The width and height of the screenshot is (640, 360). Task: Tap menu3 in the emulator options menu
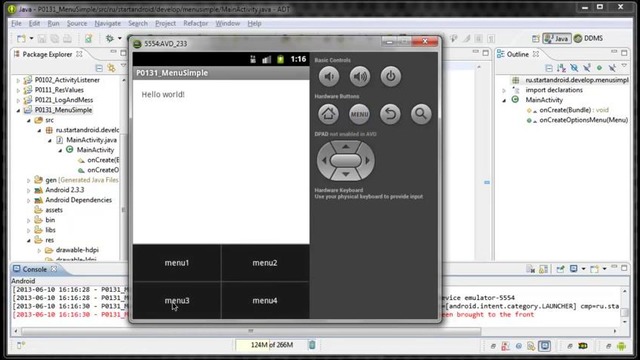177,300
